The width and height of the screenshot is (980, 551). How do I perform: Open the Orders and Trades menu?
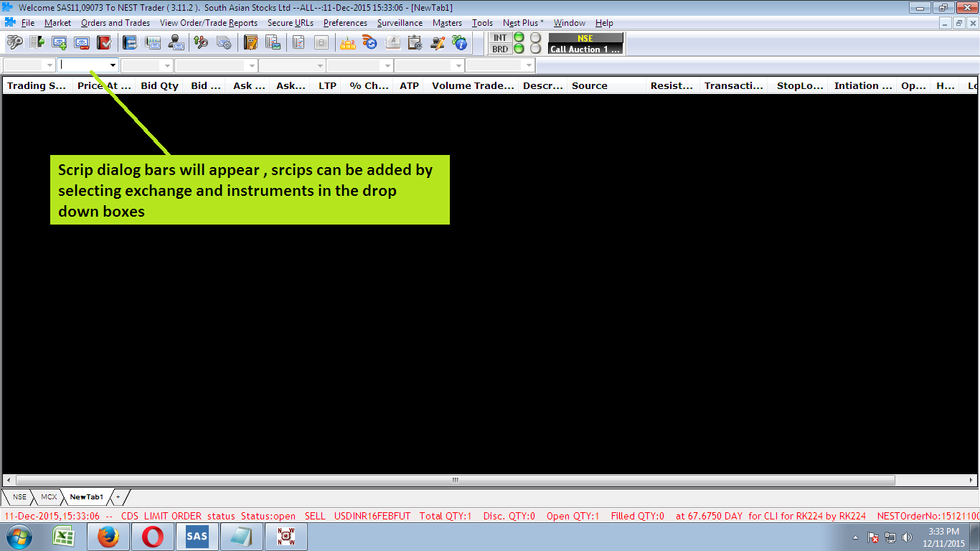[116, 23]
